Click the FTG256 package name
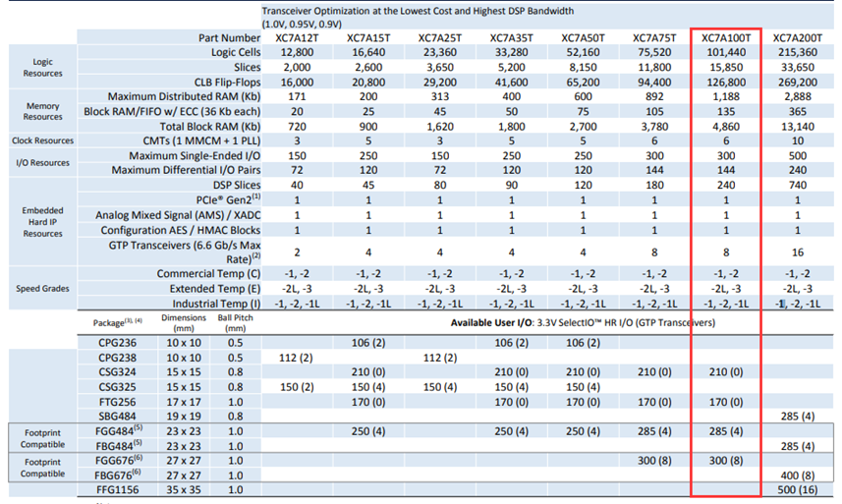 (117, 403)
